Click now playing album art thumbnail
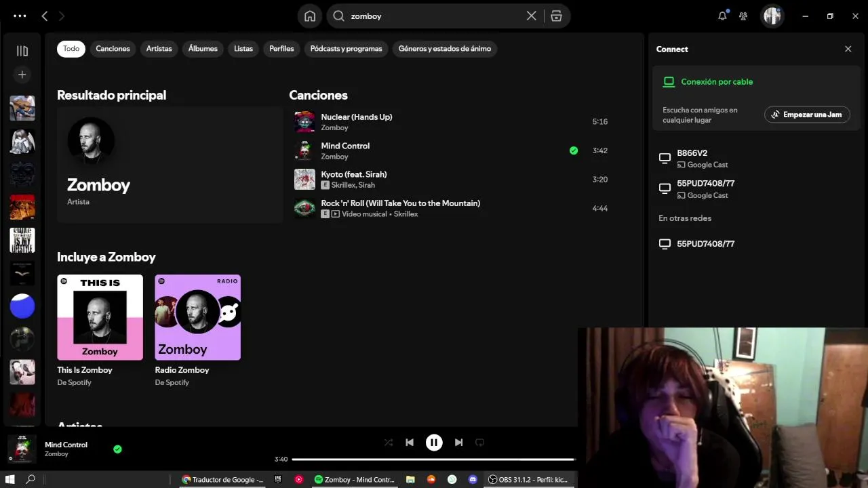868x488 pixels. pyautogui.click(x=22, y=449)
